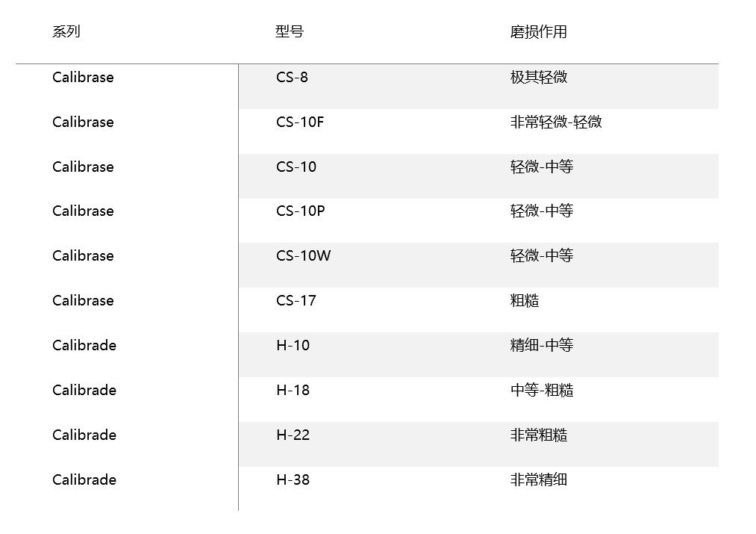The height and width of the screenshot is (534, 756).
Task: Click the H-10 model cell
Action: pyautogui.click(x=293, y=345)
